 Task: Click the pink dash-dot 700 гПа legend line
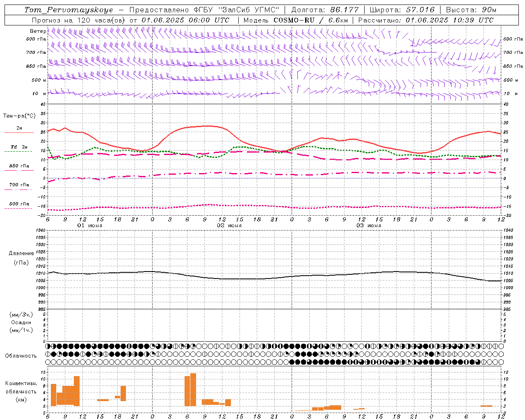point(18,189)
